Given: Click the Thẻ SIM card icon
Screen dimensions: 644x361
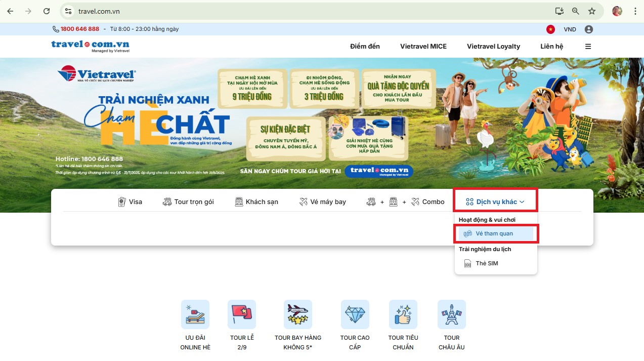Looking at the screenshot, I should click(468, 263).
